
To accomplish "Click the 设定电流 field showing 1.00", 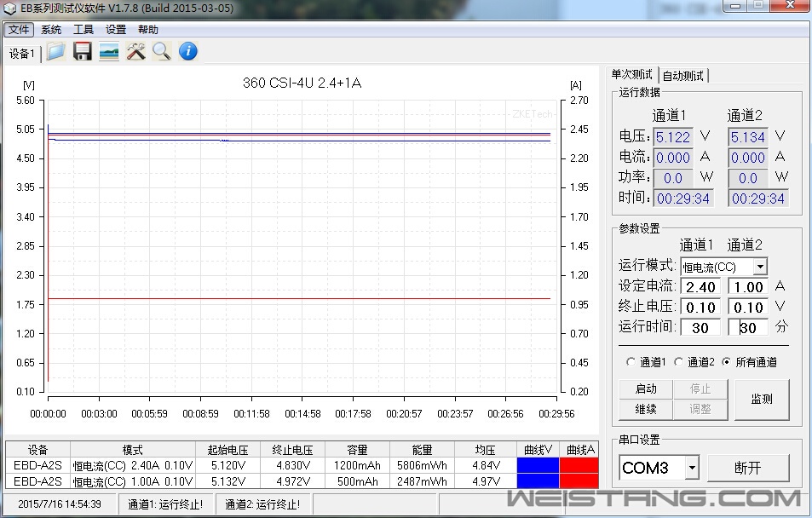I will tap(748, 287).
